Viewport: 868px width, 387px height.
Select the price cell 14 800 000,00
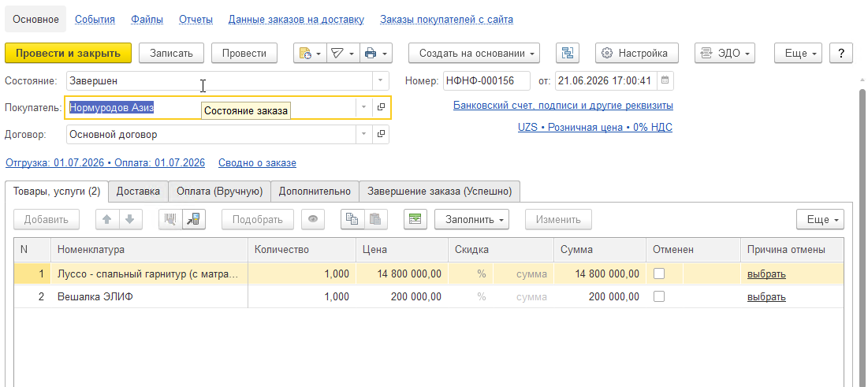pos(402,274)
